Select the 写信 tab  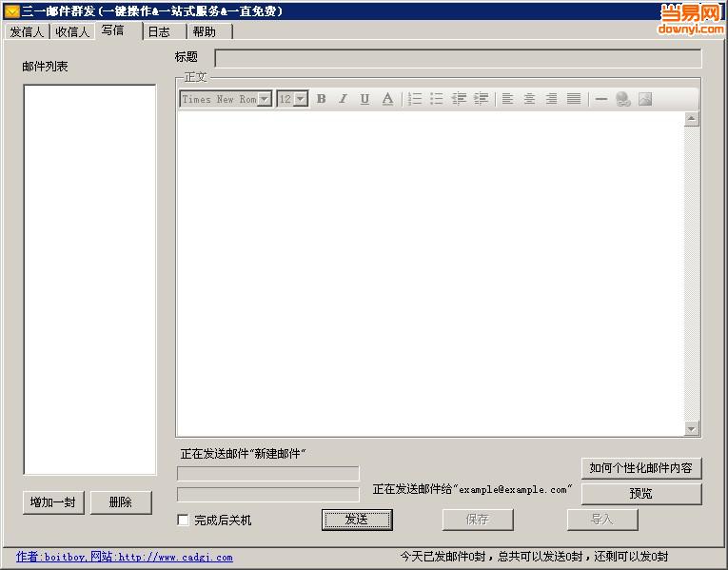tap(118, 30)
